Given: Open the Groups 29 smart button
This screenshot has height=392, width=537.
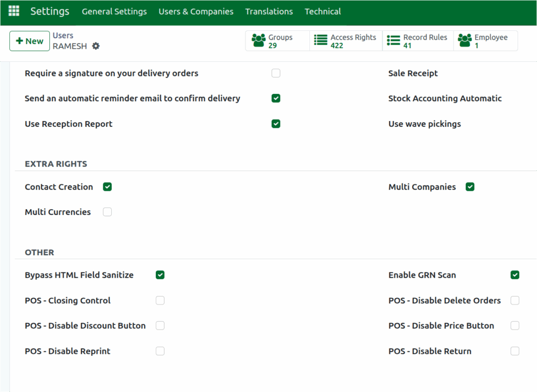Looking at the screenshot, I should (277, 40).
